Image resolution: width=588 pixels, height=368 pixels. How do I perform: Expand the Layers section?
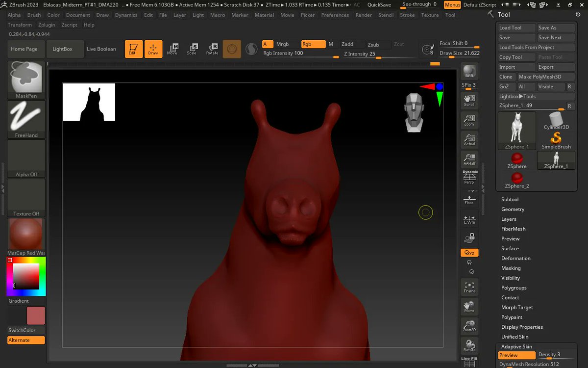click(x=509, y=219)
